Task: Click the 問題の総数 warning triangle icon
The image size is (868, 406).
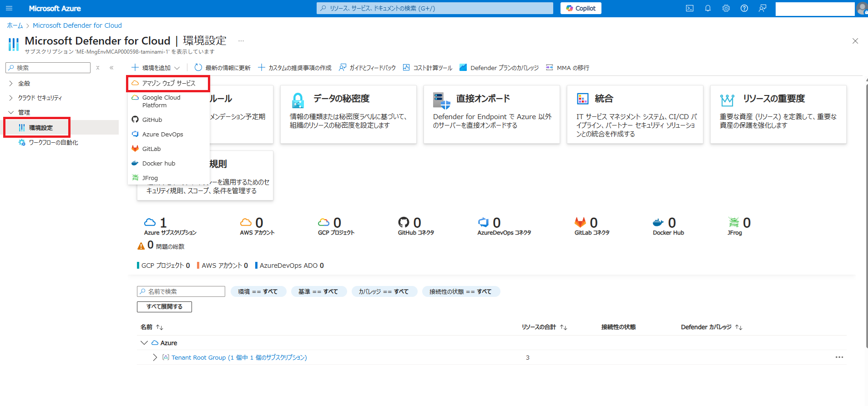Action: (x=141, y=246)
